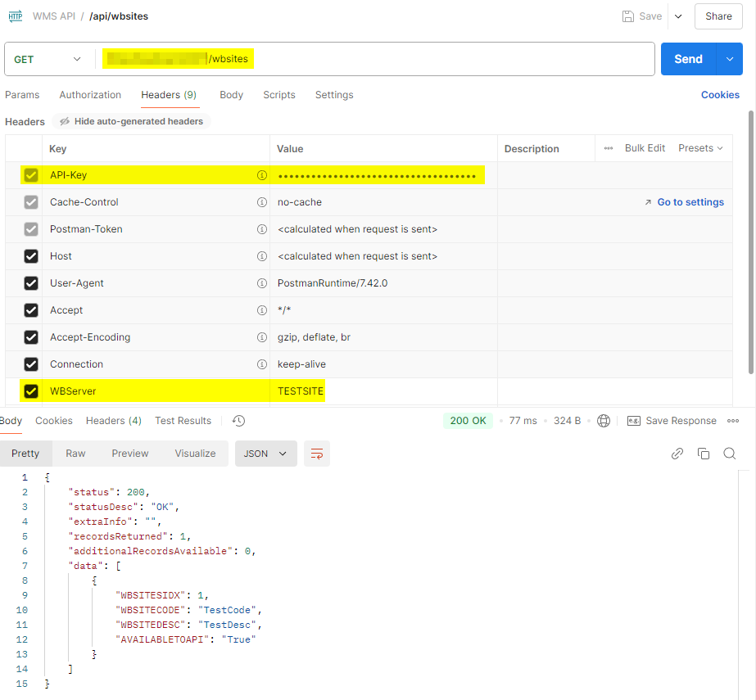Click the no-cache value cell
Image resolution: width=756 pixels, height=700 pixels.
pyautogui.click(x=383, y=202)
